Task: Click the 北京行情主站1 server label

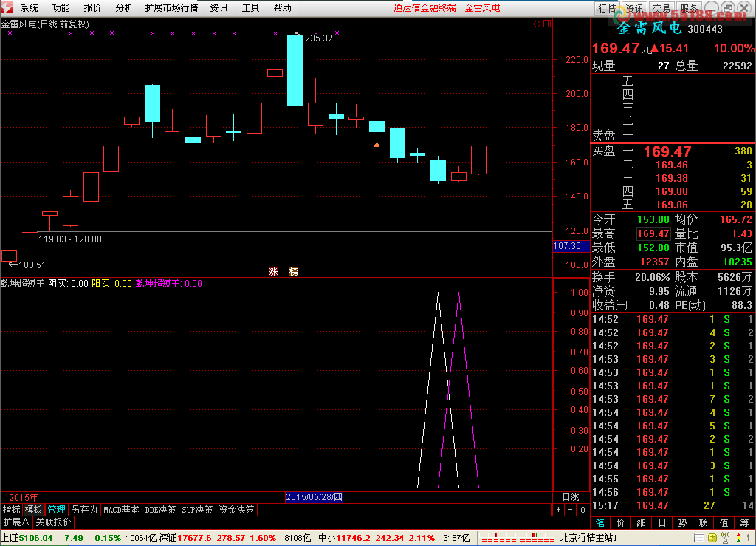Action: click(588, 538)
